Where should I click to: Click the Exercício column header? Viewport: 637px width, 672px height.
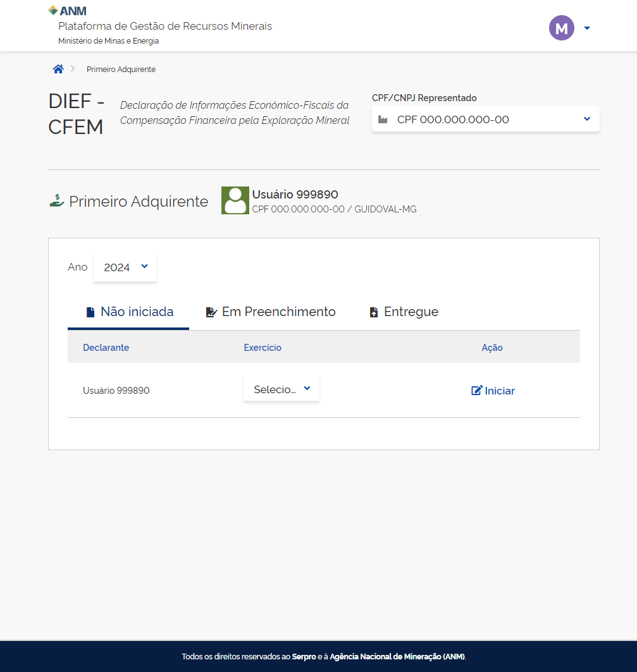pyautogui.click(x=263, y=348)
